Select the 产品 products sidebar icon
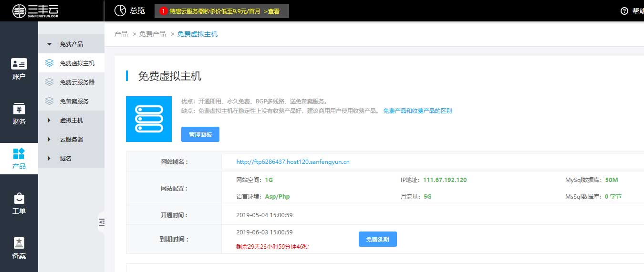This screenshot has width=644, height=272. 19,153
